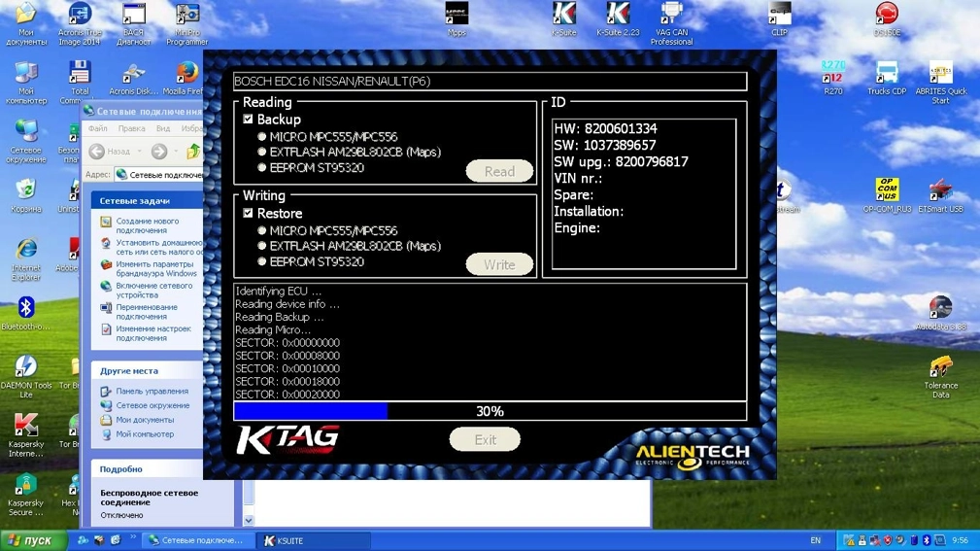Viewport: 980px width, 551px height.
Task: Open Правка menu in network connections window
Action: pos(131,128)
